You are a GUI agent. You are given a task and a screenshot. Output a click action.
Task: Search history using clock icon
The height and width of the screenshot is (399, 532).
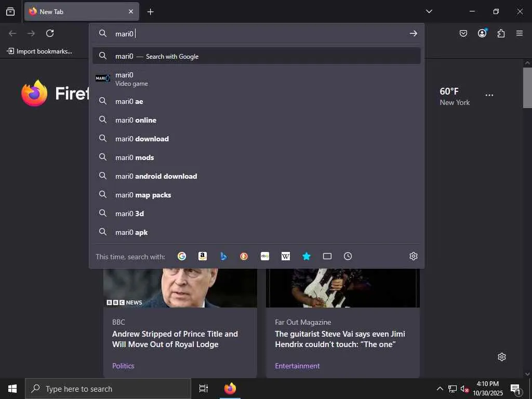(348, 256)
